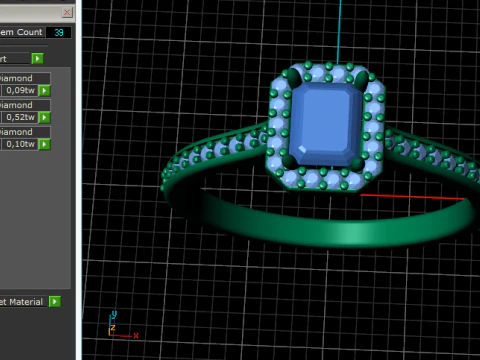Click the Gem Count value field

[x=58, y=32]
